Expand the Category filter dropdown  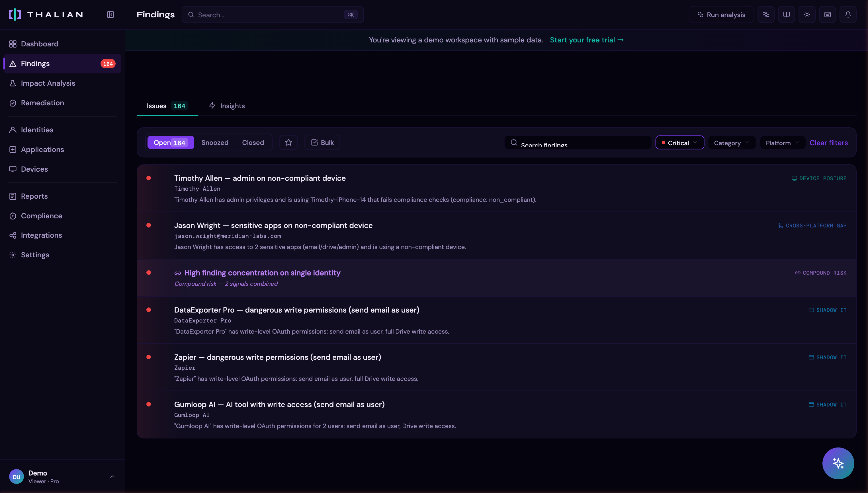click(731, 143)
